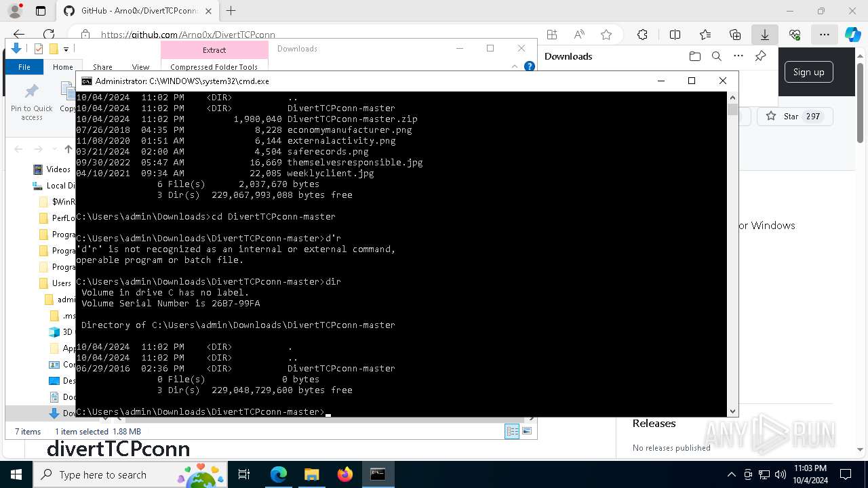Click the Releases heading link
The width and height of the screenshot is (868, 488).
point(654,423)
